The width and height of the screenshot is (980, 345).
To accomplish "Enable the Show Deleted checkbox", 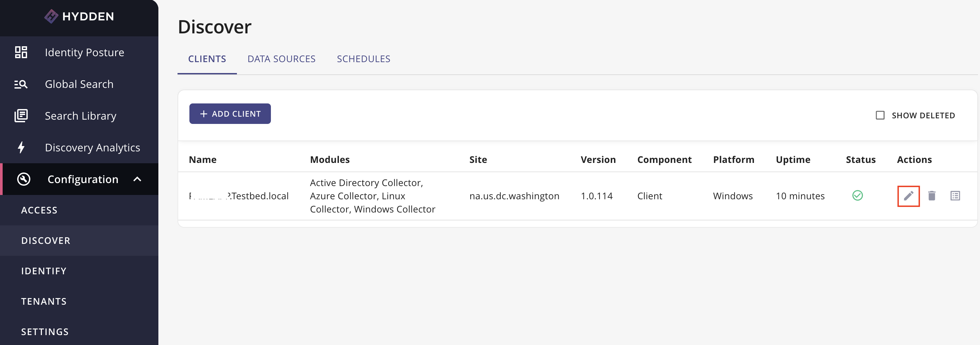I will pos(880,115).
